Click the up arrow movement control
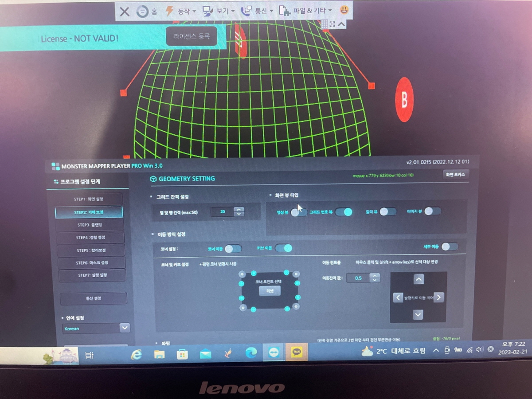 coord(419,279)
